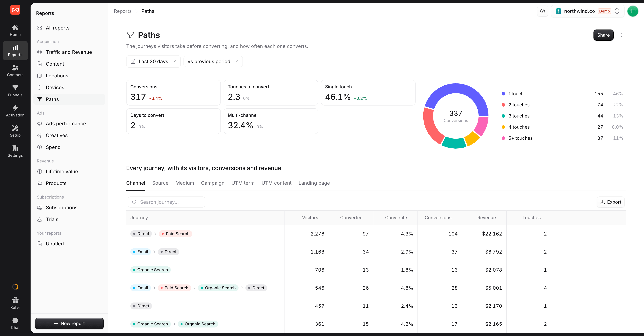Click the 1 touch legend color dot

(503, 94)
